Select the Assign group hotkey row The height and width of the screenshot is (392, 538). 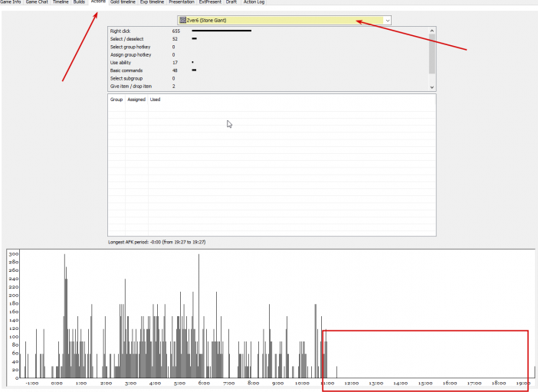click(268, 54)
